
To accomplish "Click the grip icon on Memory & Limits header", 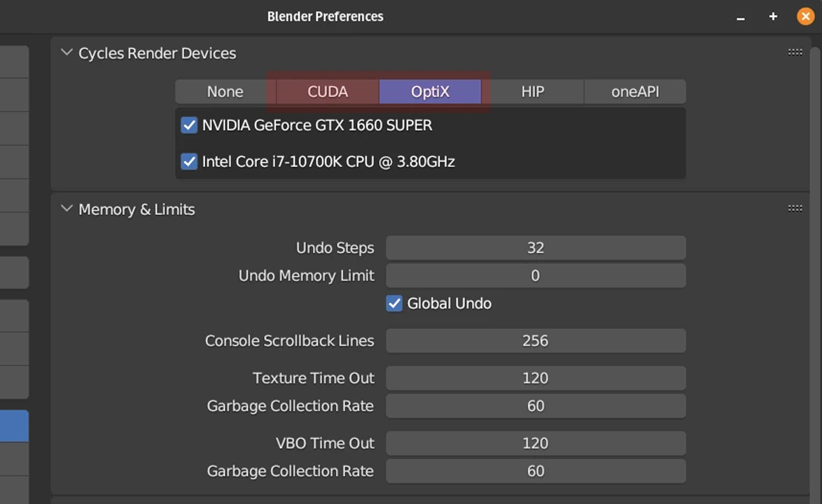I will [795, 208].
